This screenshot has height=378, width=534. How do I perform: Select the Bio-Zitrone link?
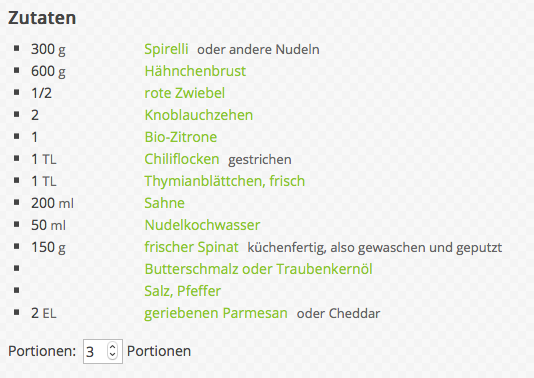pyautogui.click(x=180, y=137)
